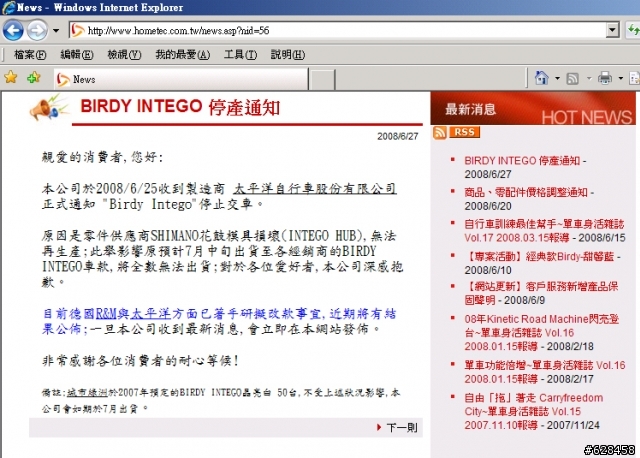Image resolution: width=640 pixels, height=458 pixels.
Task: Click the Home icon in toolbar
Action: pos(542,78)
